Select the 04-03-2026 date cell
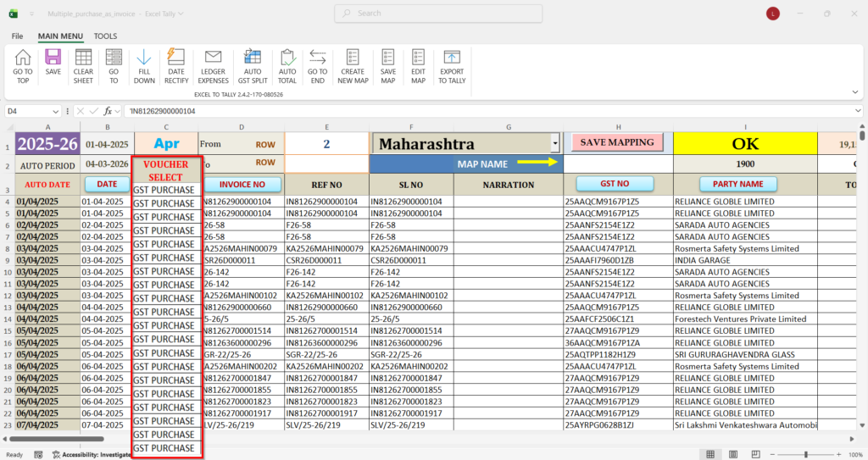The height and width of the screenshot is (460, 868). 107,163
